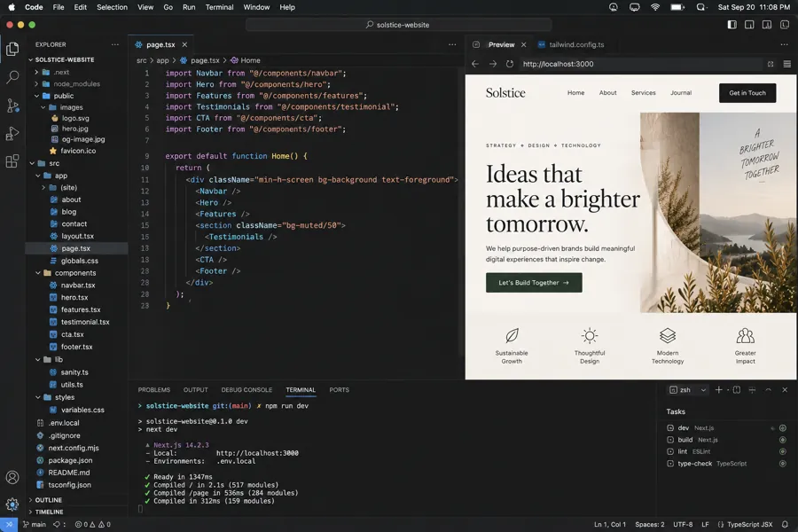Image resolution: width=798 pixels, height=532 pixels.
Task: Reload the Preview page
Action: click(510, 64)
